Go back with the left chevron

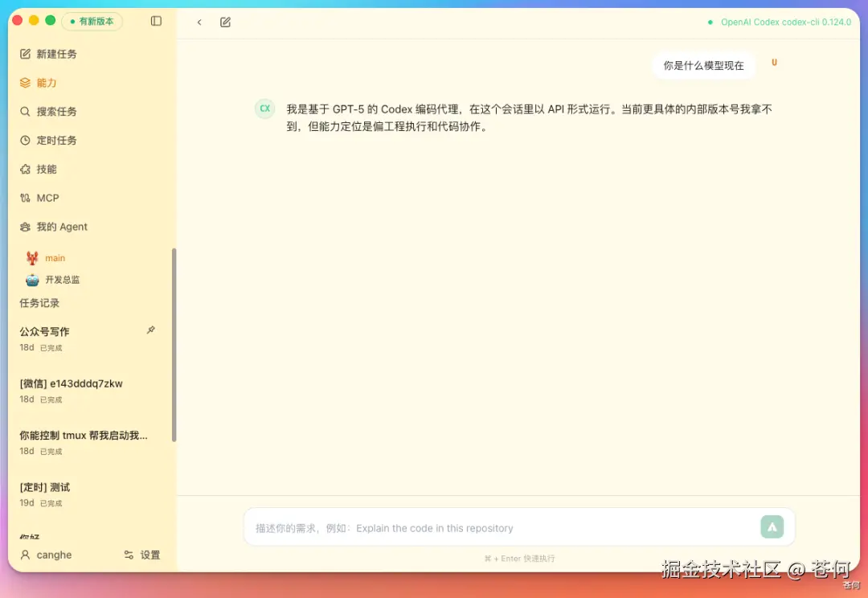(x=199, y=23)
